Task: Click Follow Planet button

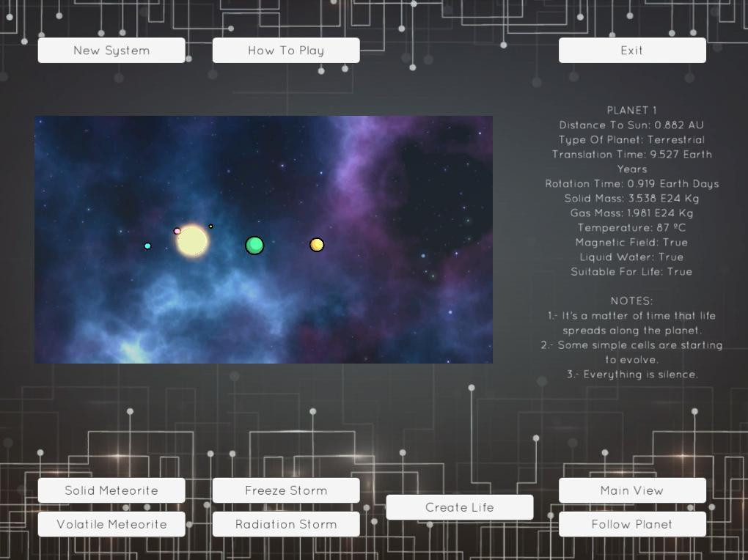Action: pos(632,524)
